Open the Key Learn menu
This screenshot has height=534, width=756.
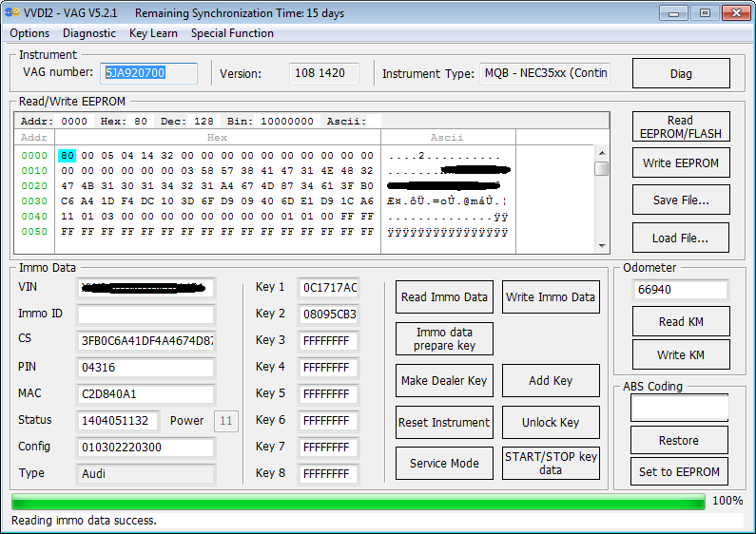(x=153, y=33)
